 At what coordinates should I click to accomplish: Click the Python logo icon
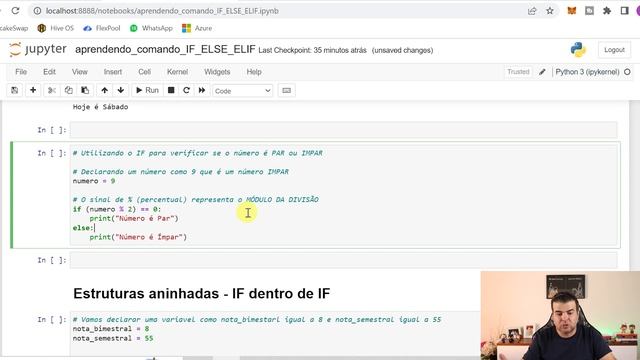pyautogui.click(x=578, y=50)
